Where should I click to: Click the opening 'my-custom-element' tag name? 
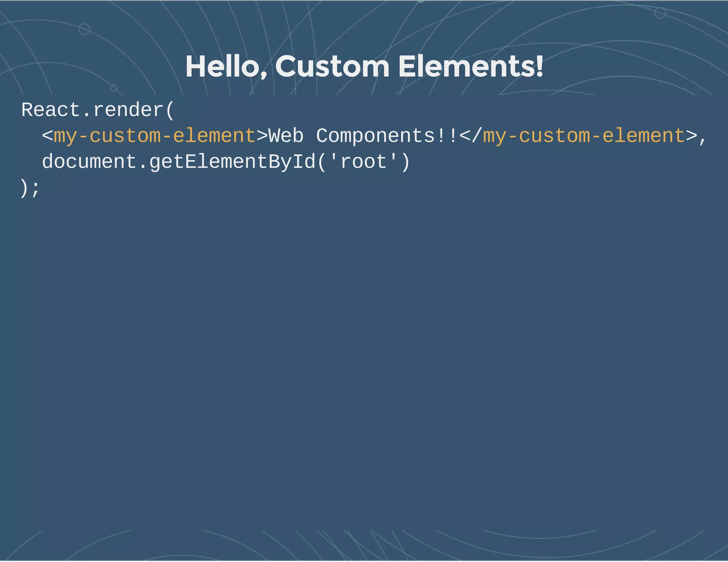(155, 136)
